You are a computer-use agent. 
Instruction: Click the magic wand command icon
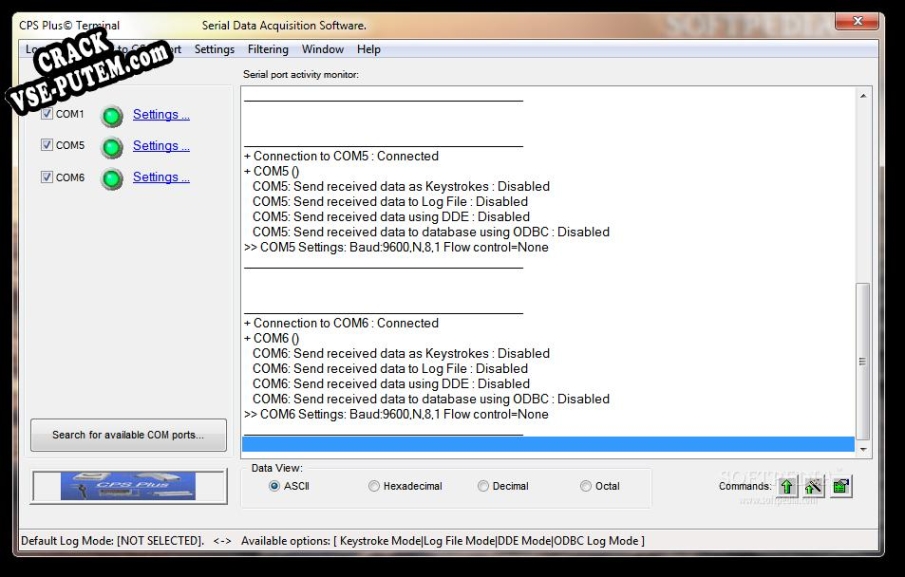[x=813, y=486]
